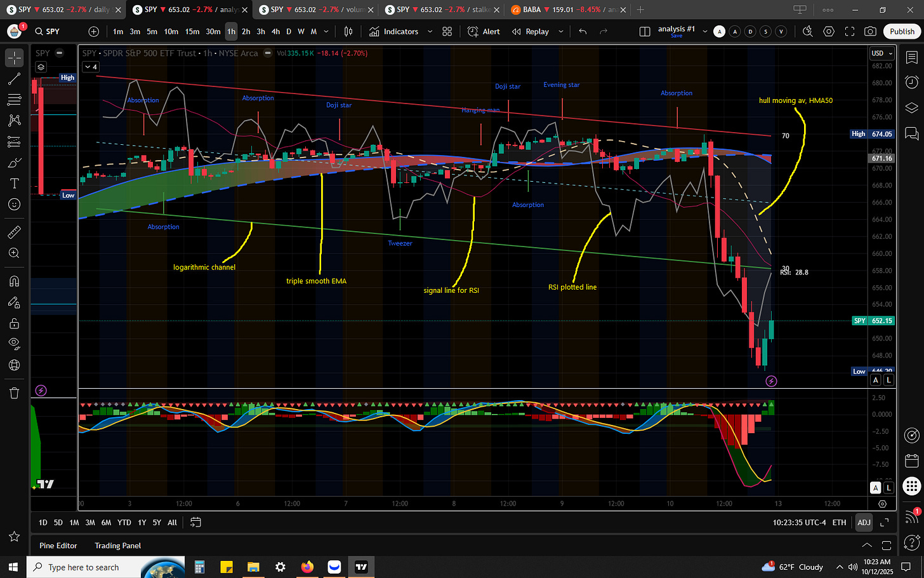Open favorites star in left toolbar
The width and height of the screenshot is (924, 578).
pyautogui.click(x=14, y=537)
